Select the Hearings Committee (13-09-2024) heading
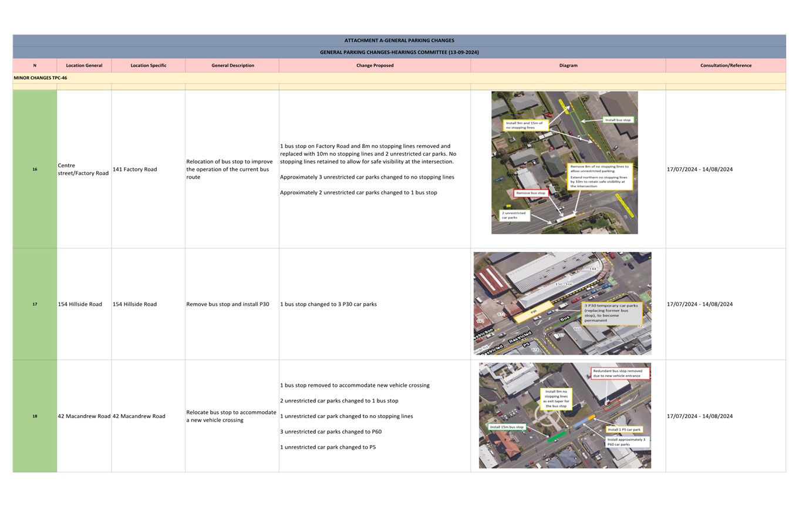 [399, 52]
